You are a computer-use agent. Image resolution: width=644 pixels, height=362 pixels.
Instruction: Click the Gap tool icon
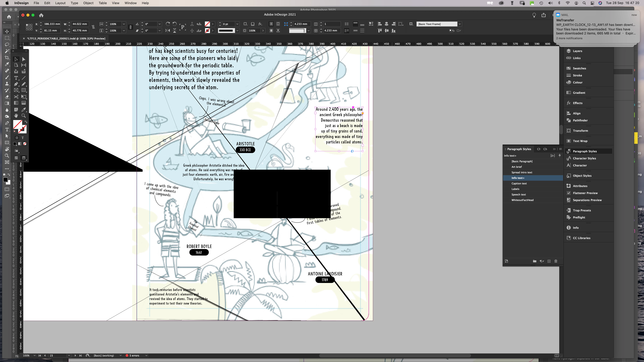[x=24, y=65]
